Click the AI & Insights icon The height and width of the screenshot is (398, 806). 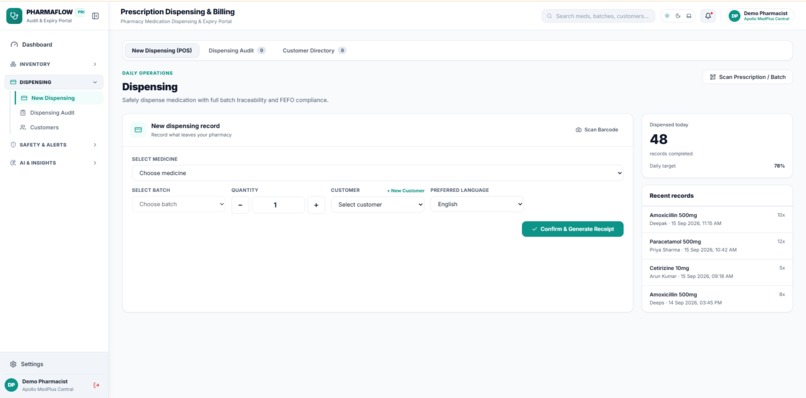(13, 163)
